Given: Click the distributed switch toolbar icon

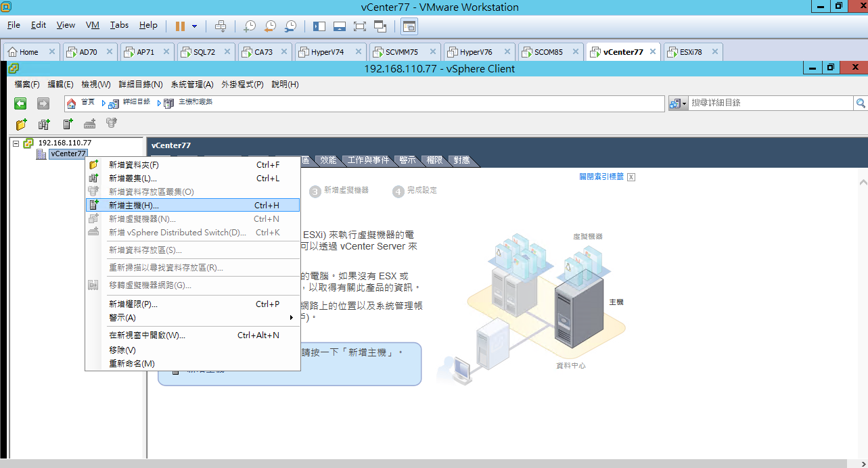Looking at the screenshot, I should click(89, 124).
